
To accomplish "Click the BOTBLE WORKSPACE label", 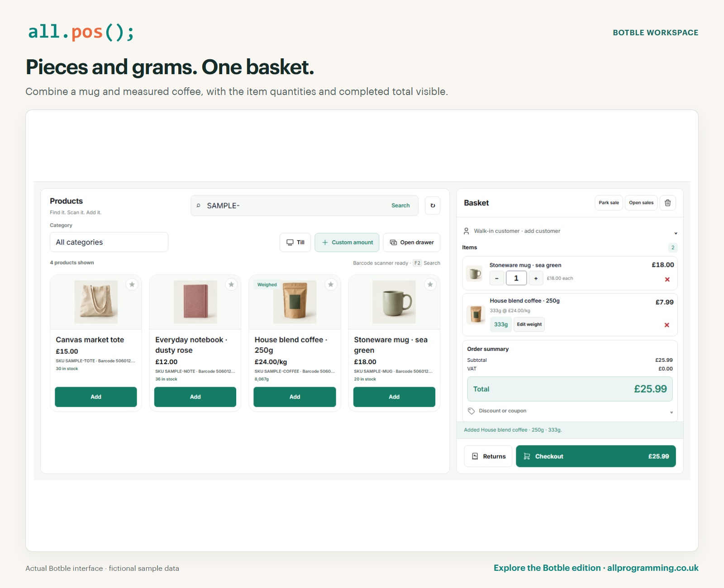I will [656, 33].
